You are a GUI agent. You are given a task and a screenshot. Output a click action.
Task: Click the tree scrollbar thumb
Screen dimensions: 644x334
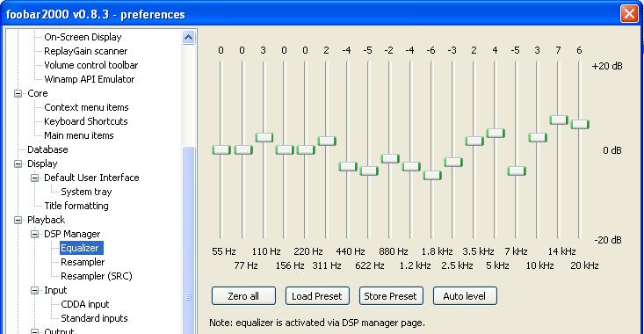click(189, 240)
